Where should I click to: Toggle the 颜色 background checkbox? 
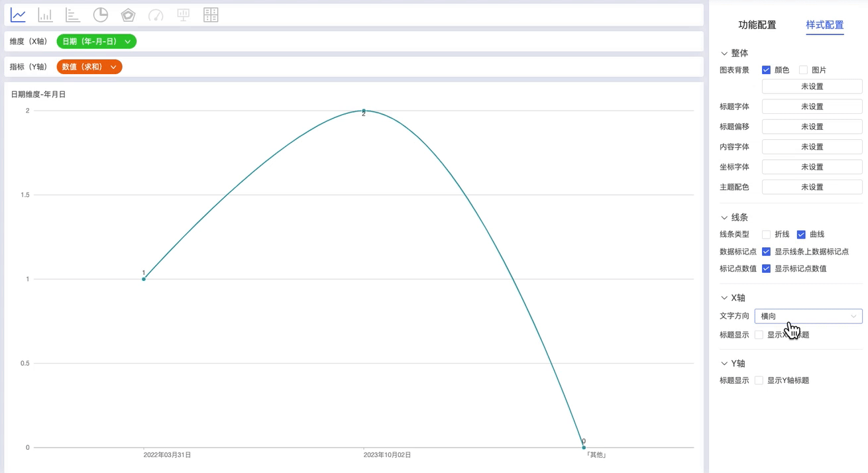(766, 70)
